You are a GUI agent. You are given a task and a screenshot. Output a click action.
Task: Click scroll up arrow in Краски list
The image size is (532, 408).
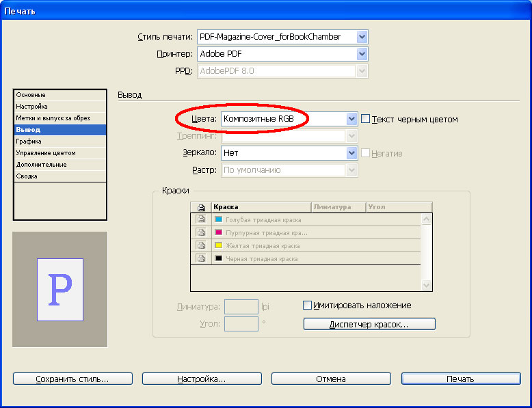point(426,219)
